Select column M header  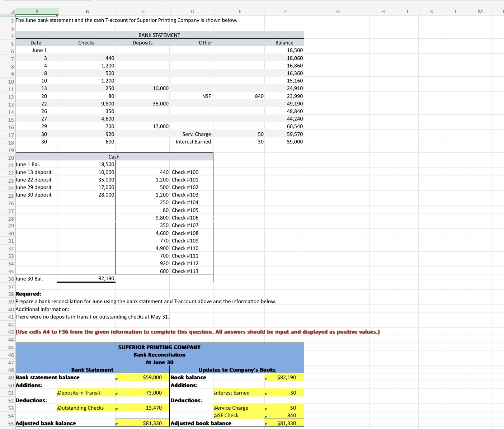pyautogui.click(x=480, y=11)
